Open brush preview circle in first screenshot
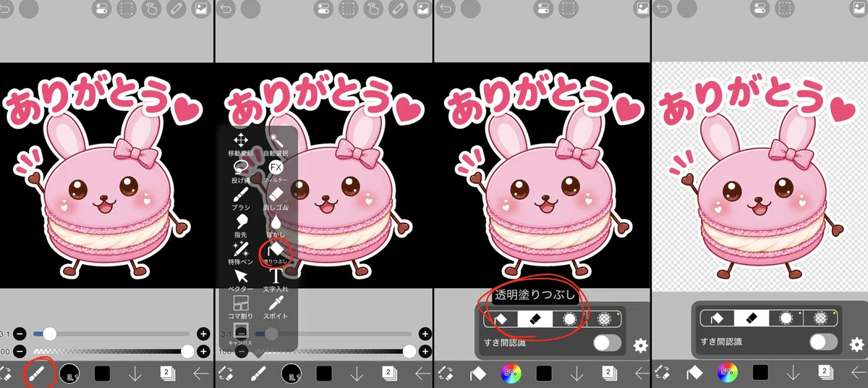Viewport: 868px width, 388px height. coord(70,374)
